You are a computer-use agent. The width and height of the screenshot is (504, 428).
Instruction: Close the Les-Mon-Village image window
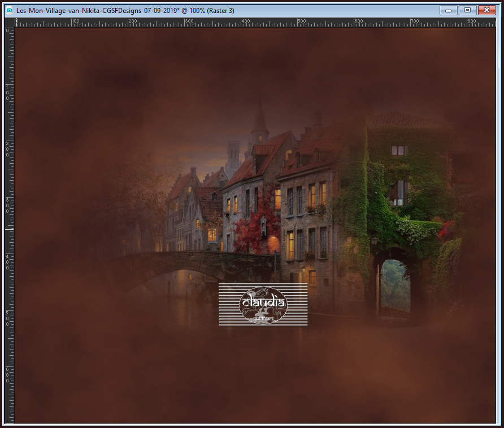[486, 10]
